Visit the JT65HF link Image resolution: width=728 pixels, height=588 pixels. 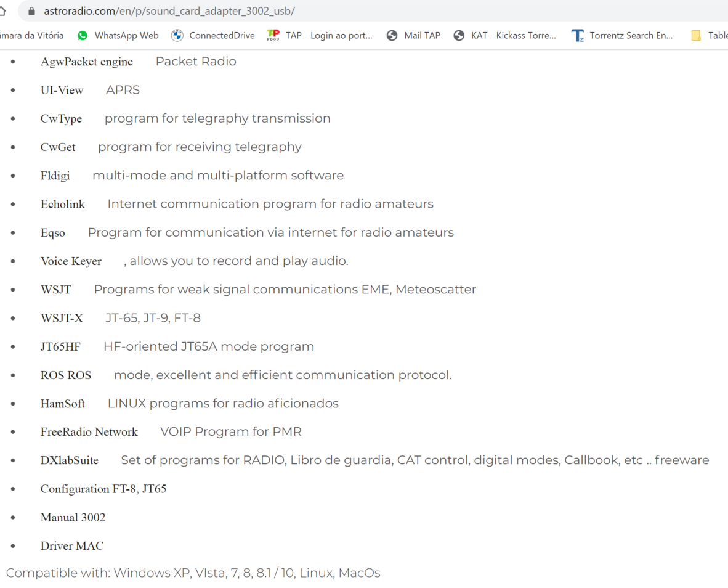coord(60,347)
